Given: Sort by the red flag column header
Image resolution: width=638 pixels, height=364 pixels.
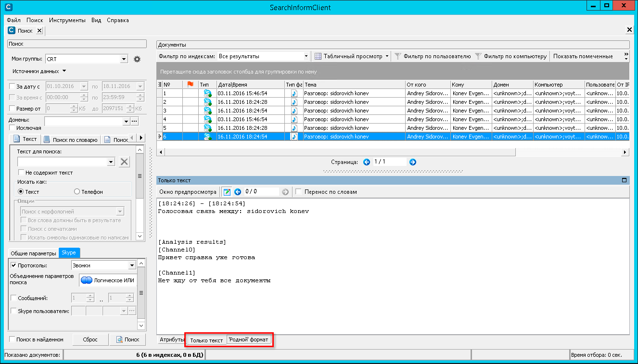Looking at the screenshot, I should point(190,85).
